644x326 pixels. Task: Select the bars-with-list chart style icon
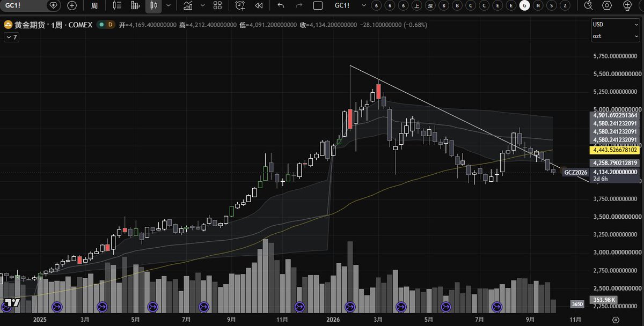118,5
